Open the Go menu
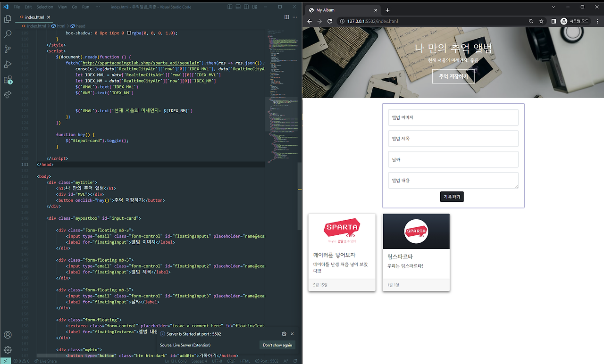Screen dimensions: 604x364 (x=75, y=7)
